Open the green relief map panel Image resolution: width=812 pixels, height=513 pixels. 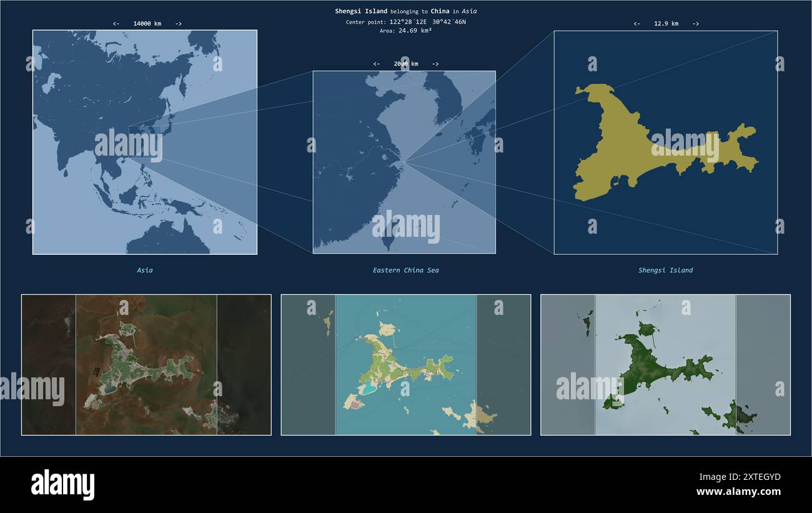click(x=665, y=365)
